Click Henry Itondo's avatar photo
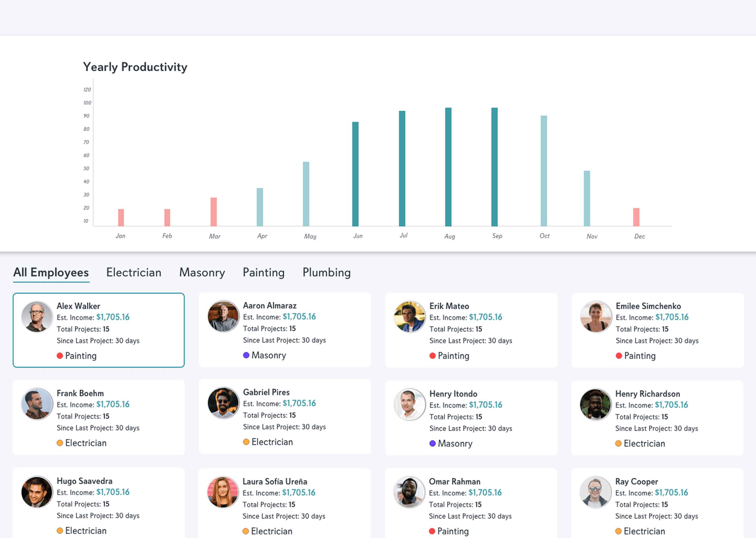Viewport: 756px width, 538px height. point(409,404)
